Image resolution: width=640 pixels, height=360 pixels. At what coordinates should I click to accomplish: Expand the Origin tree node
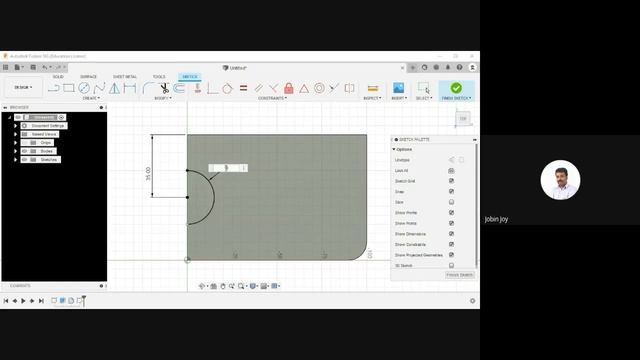click(16, 143)
